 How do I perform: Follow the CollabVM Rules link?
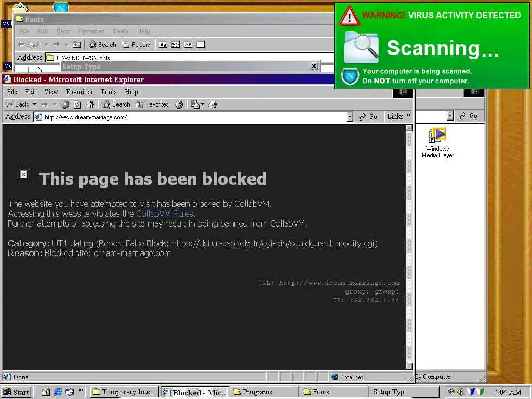coord(165,214)
